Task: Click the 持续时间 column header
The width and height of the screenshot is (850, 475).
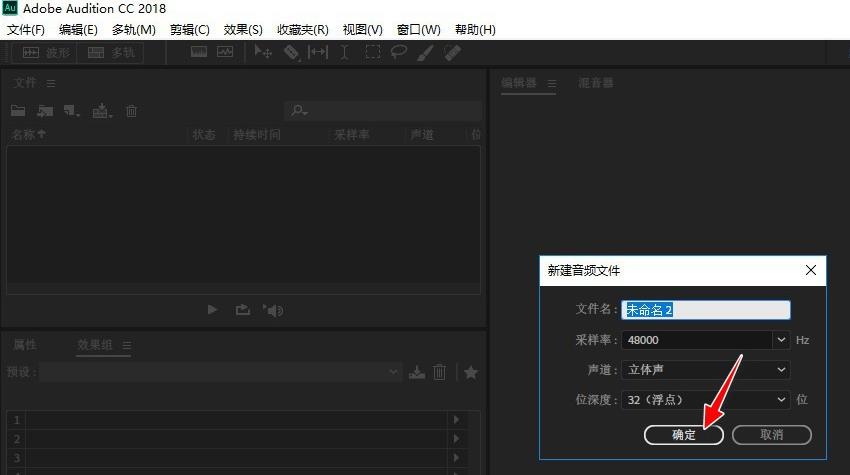Action: click(257, 134)
